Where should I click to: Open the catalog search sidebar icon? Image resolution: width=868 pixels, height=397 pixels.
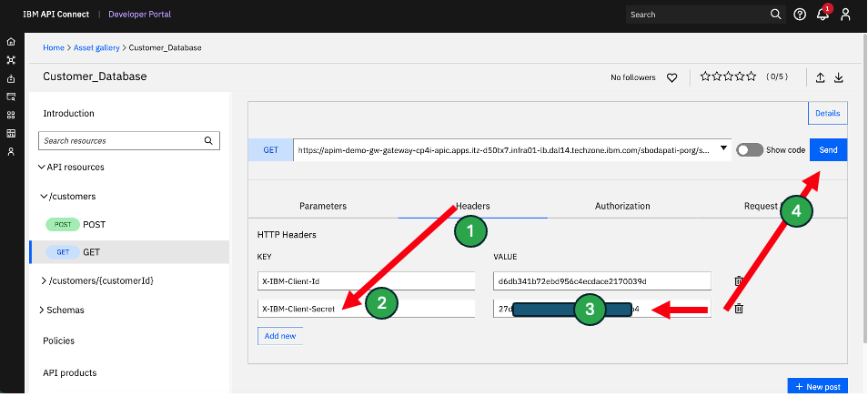pyautogui.click(x=11, y=97)
